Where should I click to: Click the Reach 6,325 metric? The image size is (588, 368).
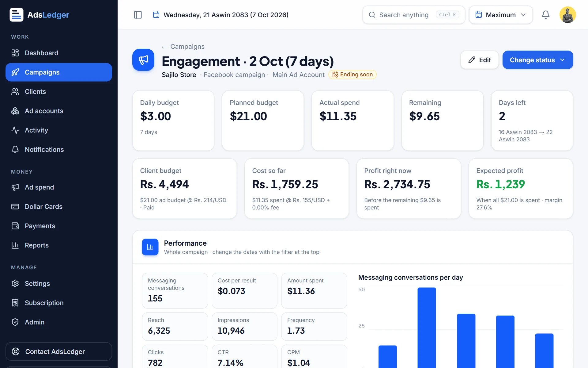(x=175, y=327)
